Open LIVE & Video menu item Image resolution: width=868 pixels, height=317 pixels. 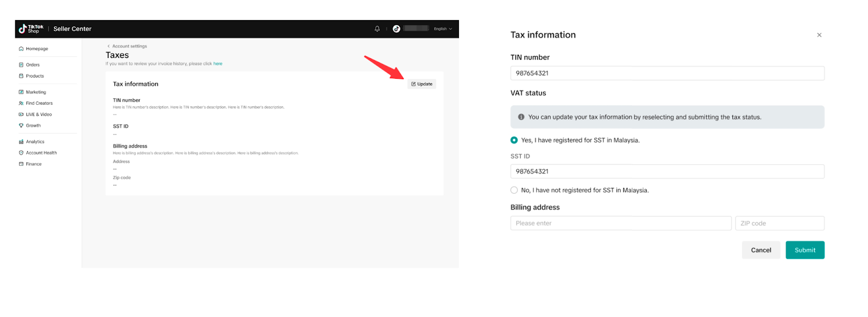[39, 115]
